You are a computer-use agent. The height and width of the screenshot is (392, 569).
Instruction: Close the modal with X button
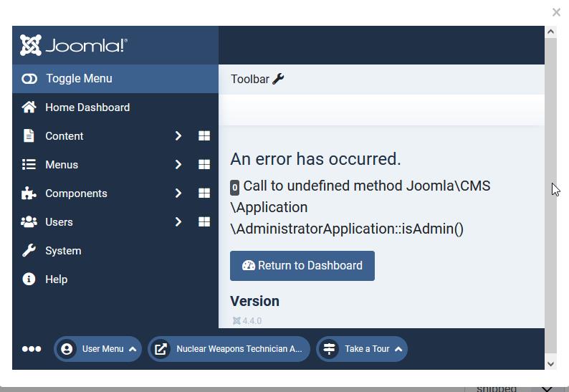pos(556,12)
